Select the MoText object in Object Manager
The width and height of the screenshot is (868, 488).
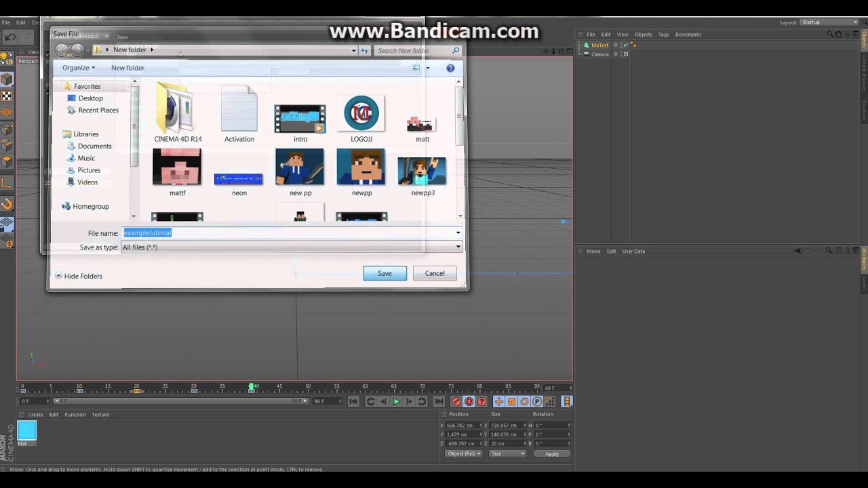point(599,45)
